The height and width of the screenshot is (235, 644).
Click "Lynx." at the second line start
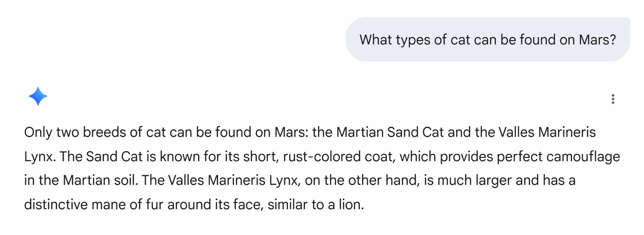tap(40, 157)
